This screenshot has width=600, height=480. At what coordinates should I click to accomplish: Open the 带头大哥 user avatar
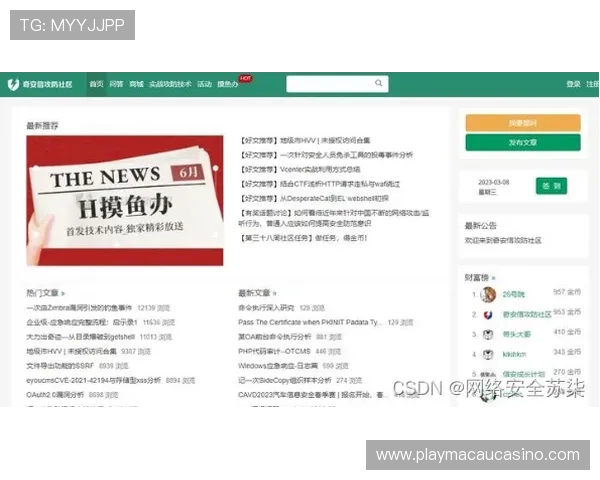click(x=488, y=334)
